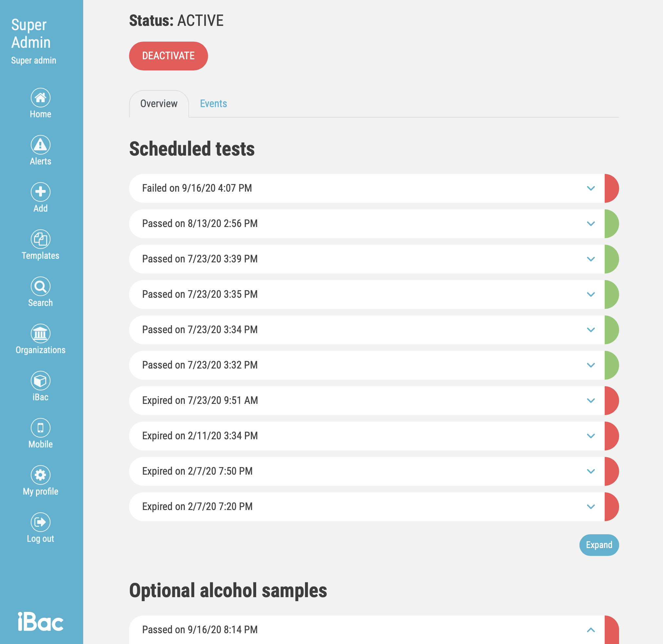Click the green status marker for 7/23/20 3:39 PM
The width and height of the screenshot is (663, 644).
click(611, 259)
